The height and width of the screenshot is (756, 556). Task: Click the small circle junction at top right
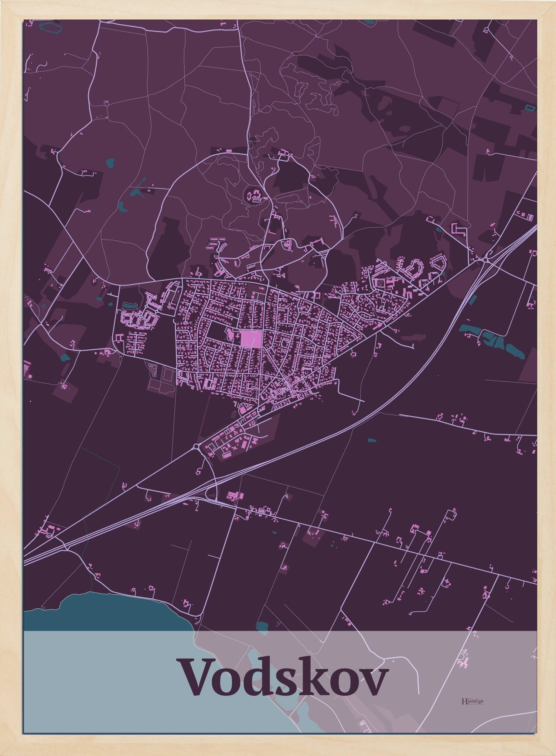tap(487, 29)
